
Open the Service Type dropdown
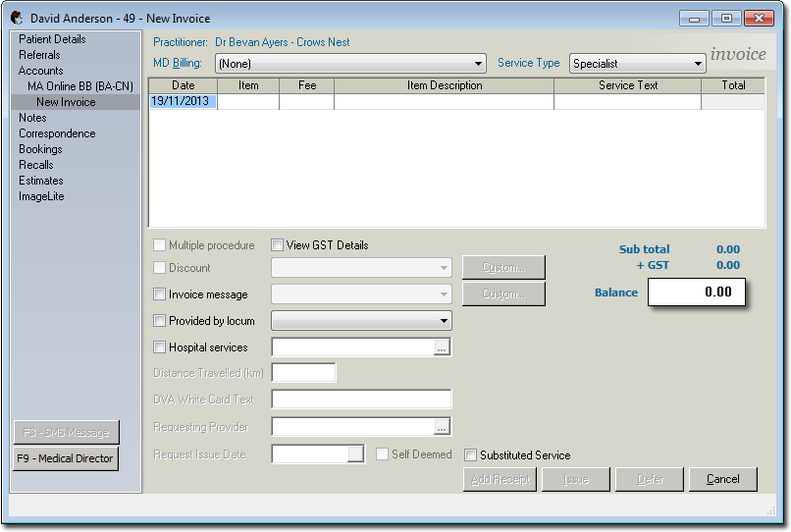tap(698, 64)
